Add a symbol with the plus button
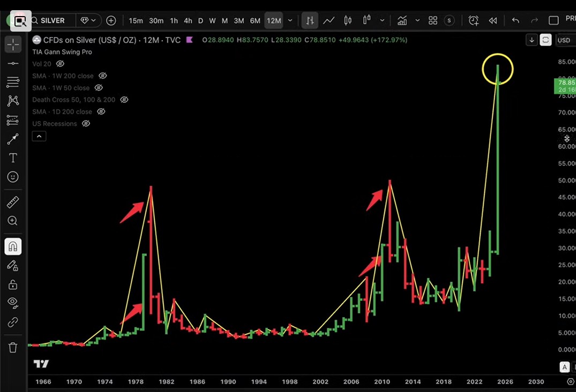The image size is (576, 392). point(111,20)
